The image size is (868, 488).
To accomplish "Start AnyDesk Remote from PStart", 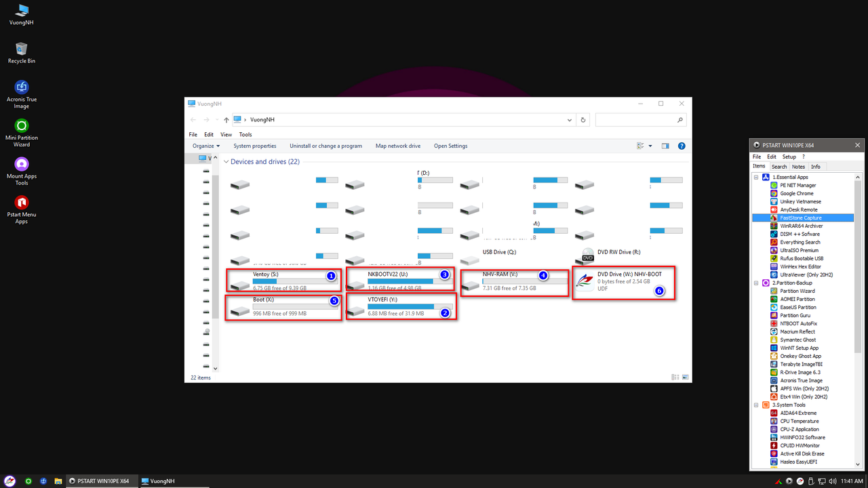I will [798, 209].
